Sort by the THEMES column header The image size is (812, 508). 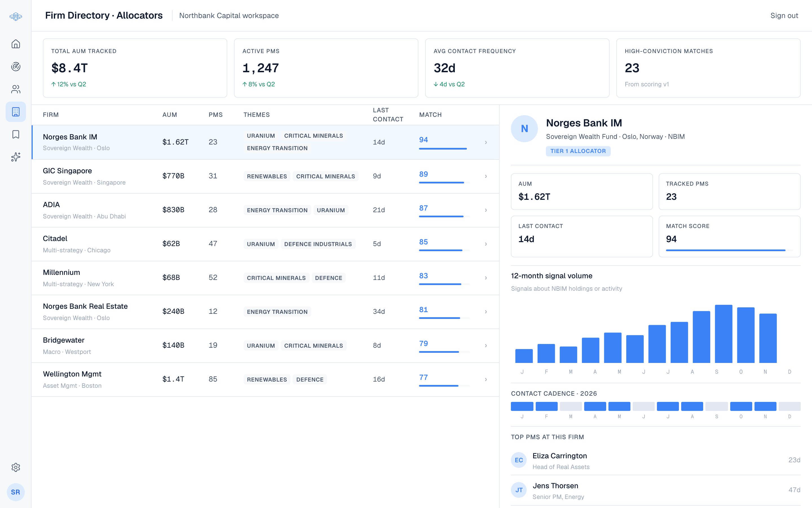pyautogui.click(x=257, y=115)
